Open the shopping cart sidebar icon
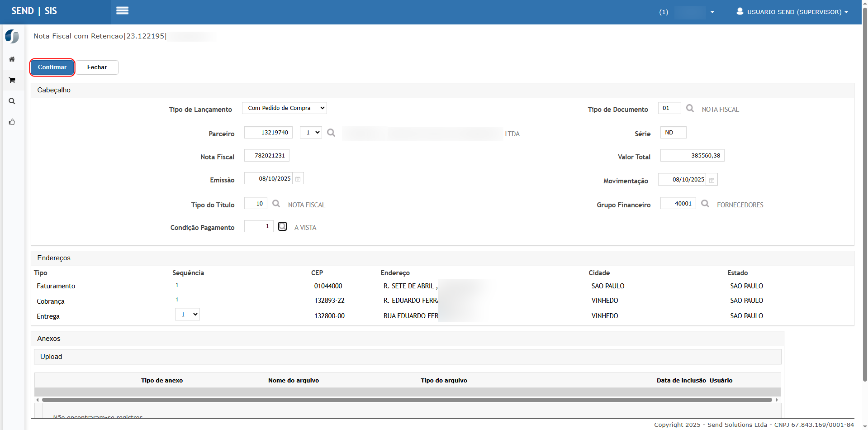The width and height of the screenshot is (868, 430). 12,80
